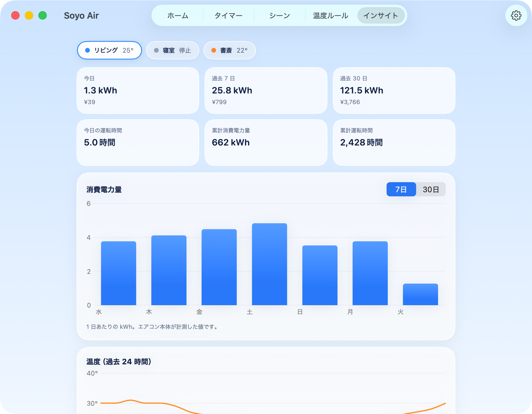
Task: Go to the シーン tab
Action: (280, 15)
